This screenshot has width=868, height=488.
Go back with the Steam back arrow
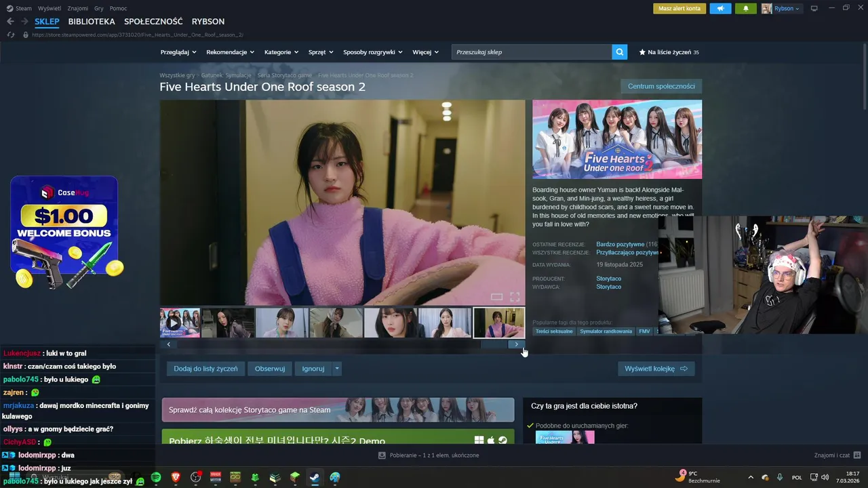point(10,22)
